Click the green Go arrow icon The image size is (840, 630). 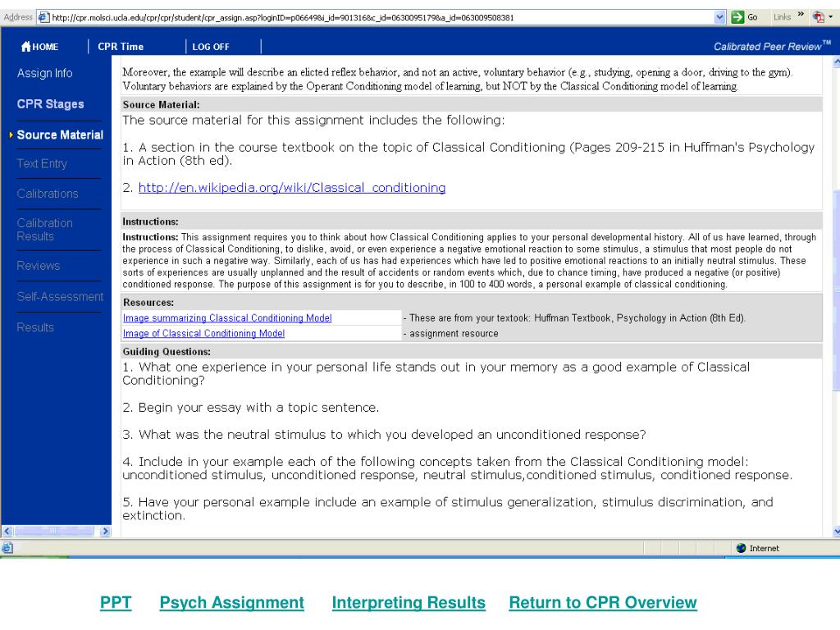pos(737,17)
